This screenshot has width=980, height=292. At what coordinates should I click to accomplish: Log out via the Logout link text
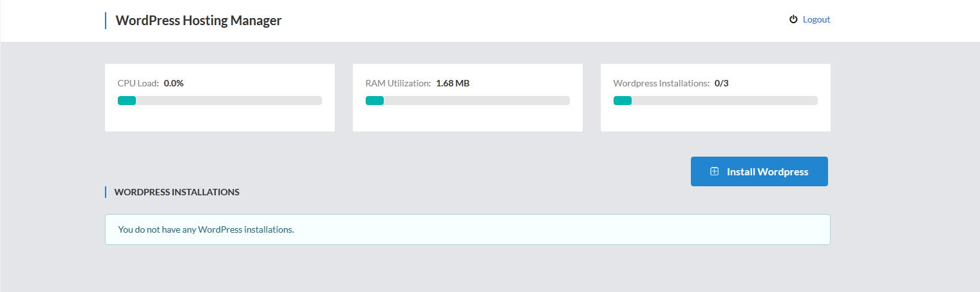(x=816, y=19)
